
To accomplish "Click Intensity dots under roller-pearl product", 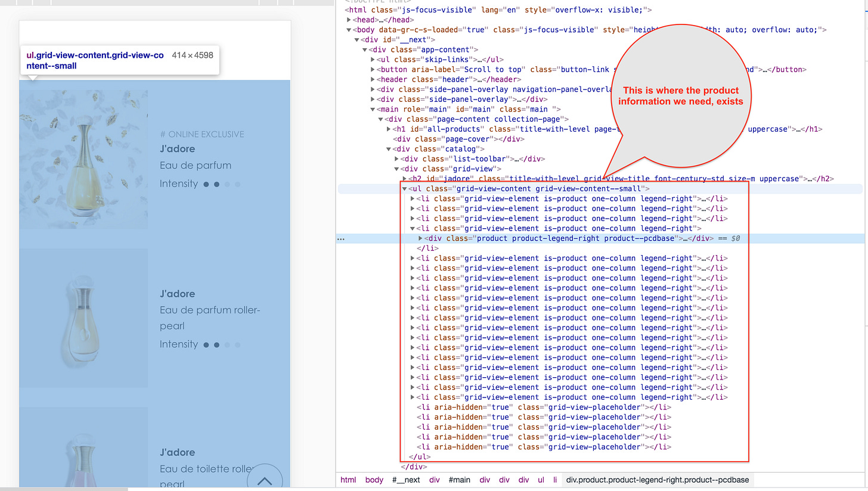I will [x=222, y=344].
